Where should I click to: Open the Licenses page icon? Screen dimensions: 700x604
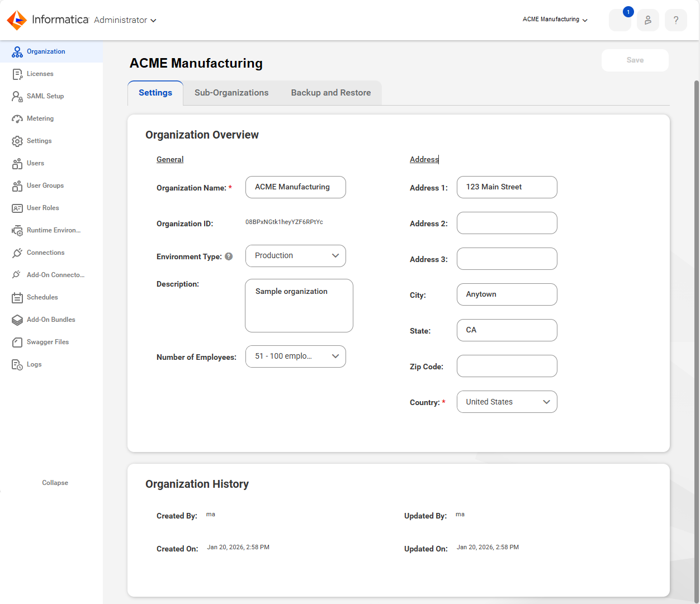[17, 74]
